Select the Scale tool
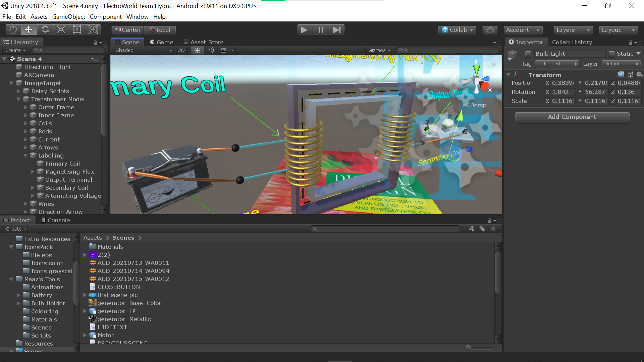The height and width of the screenshot is (362, 644). (61, 30)
